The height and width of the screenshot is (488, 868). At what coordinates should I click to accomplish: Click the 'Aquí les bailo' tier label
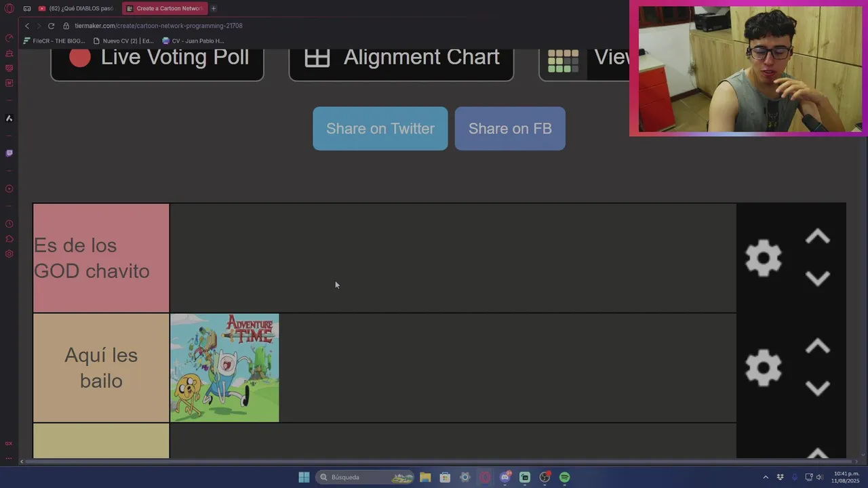pos(101,368)
